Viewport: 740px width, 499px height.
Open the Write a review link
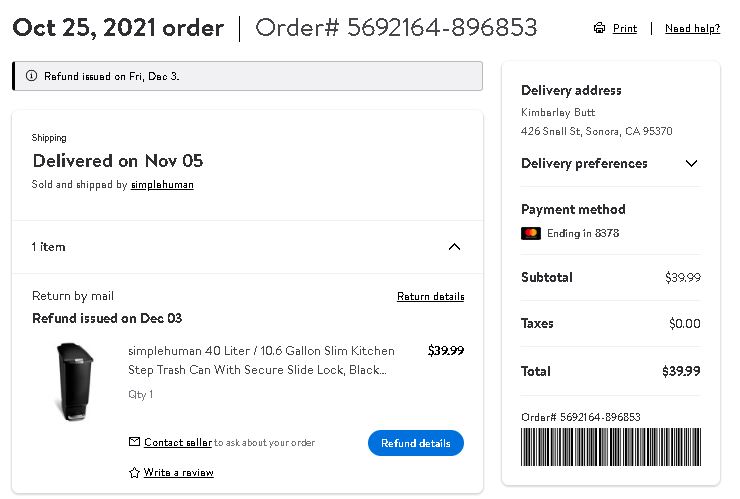click(x=179, y=473)
